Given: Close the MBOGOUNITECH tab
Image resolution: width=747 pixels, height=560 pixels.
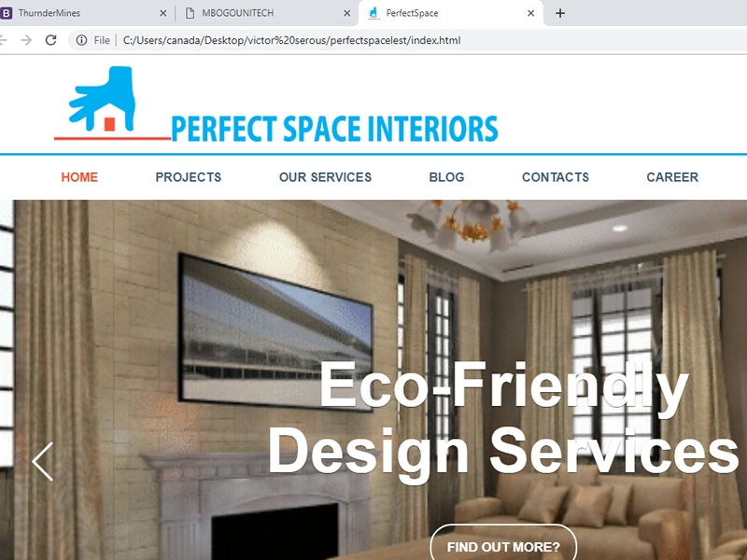Looking at the screenshot, I should [x=347, y=13].
